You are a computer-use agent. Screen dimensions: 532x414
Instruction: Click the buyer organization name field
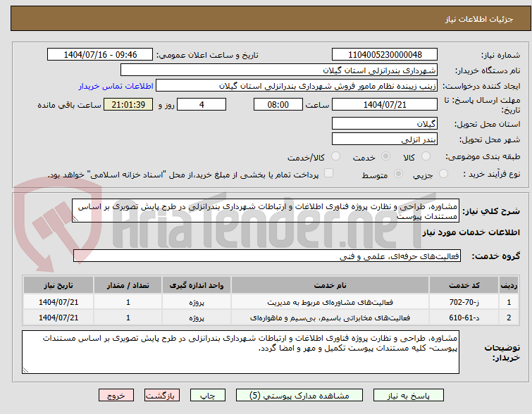tap(279, 70)
